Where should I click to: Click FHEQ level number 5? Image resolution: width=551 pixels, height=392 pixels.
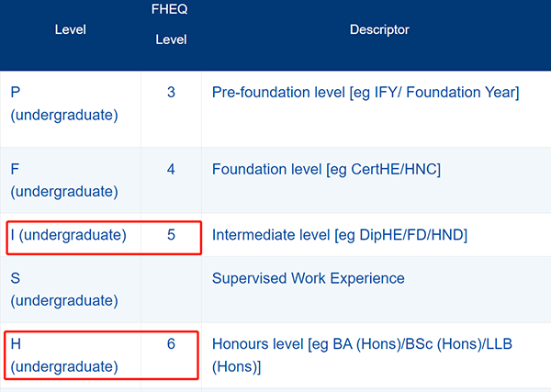click(171, 235)
